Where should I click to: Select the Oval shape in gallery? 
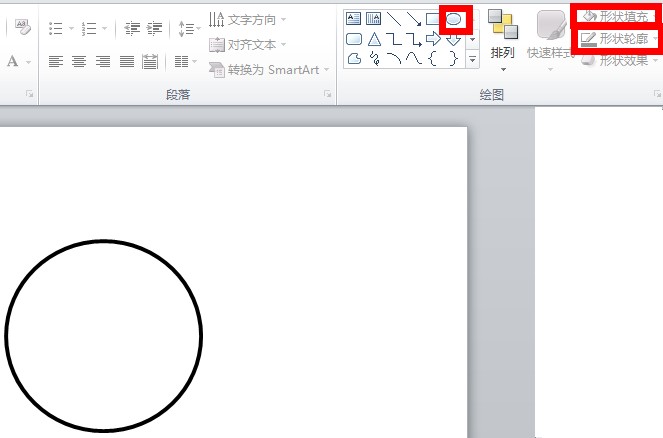pos(454,19)
